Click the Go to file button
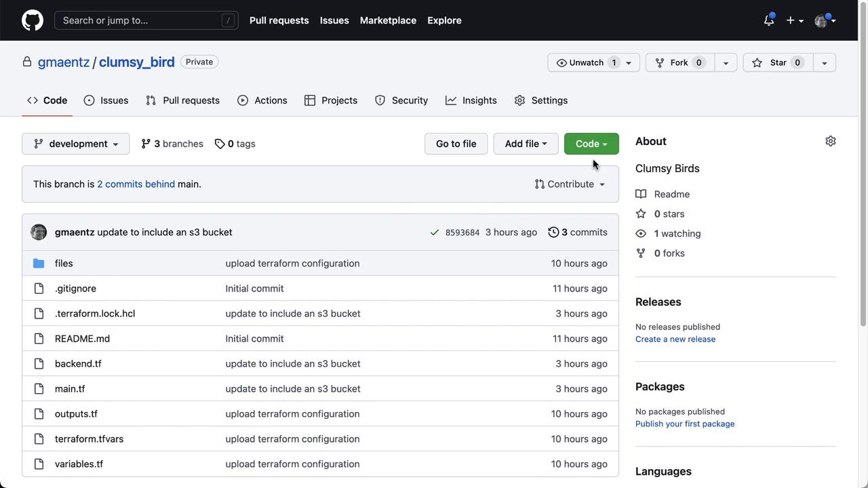This screenshot has height=488, width=868. pyautogui.click(x=456, y=144)
